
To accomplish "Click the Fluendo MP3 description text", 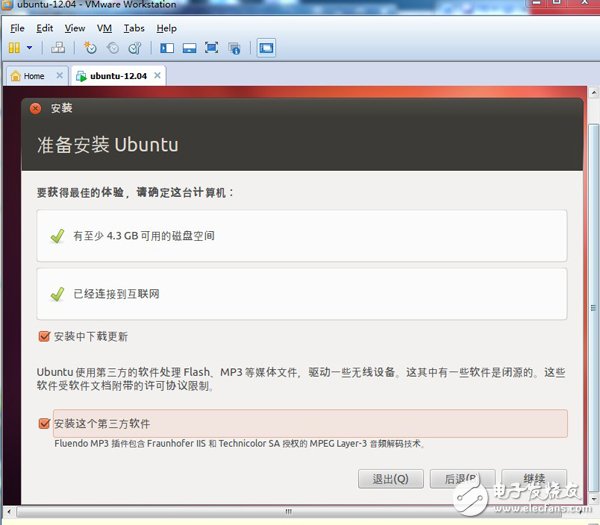I will 240,443.
